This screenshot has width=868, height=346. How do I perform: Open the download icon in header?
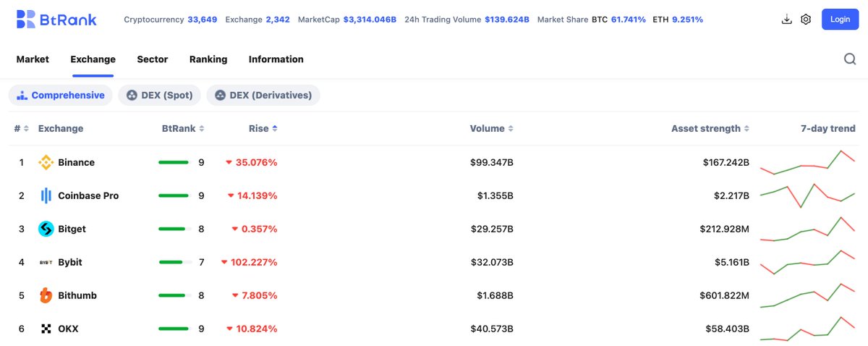point(787,20)
